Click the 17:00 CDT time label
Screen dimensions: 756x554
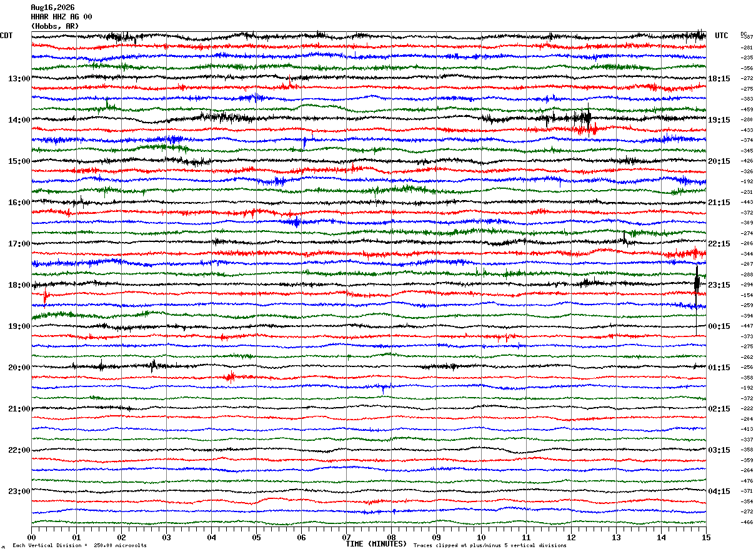[x=19, y=244]
